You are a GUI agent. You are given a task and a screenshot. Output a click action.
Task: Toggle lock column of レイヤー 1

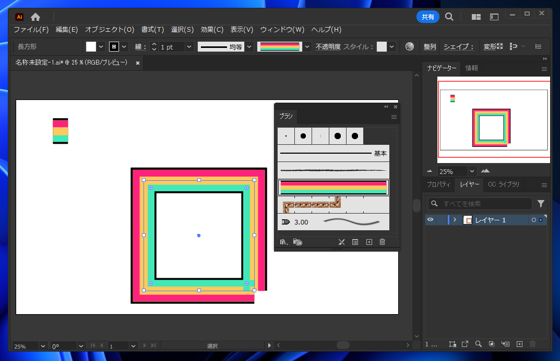tap(441, 220)
